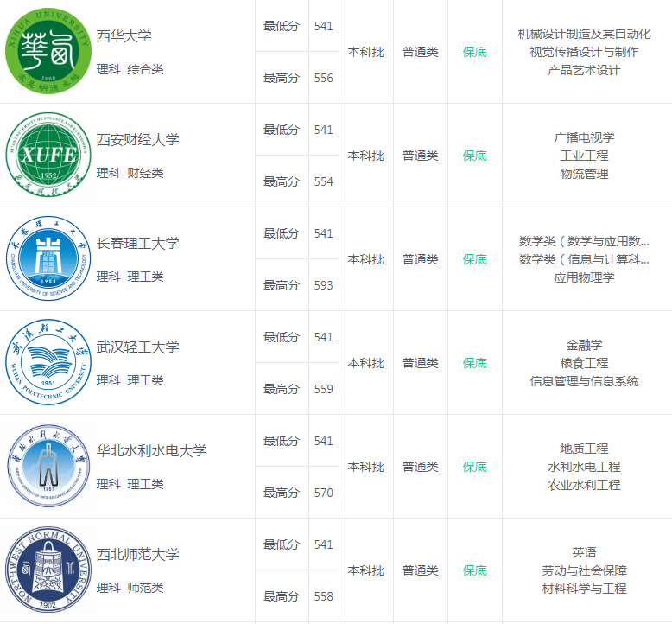Open the 西北师范大学 name link
This screenshot has width=672, height=624.
137,554
